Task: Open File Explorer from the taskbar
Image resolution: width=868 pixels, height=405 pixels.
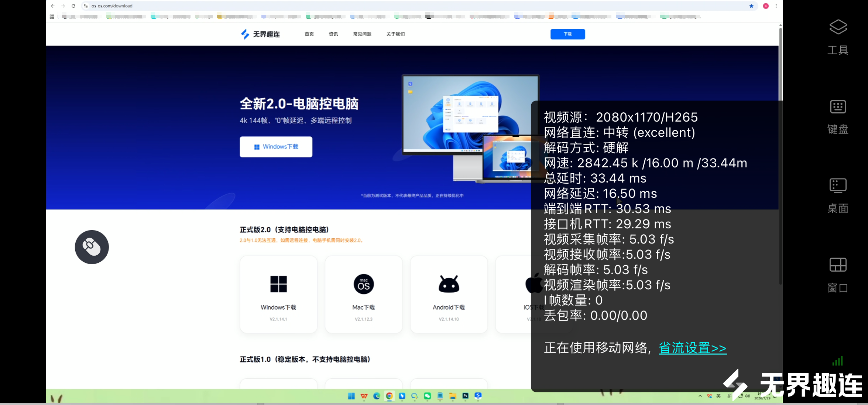Action: pos(453,396)
